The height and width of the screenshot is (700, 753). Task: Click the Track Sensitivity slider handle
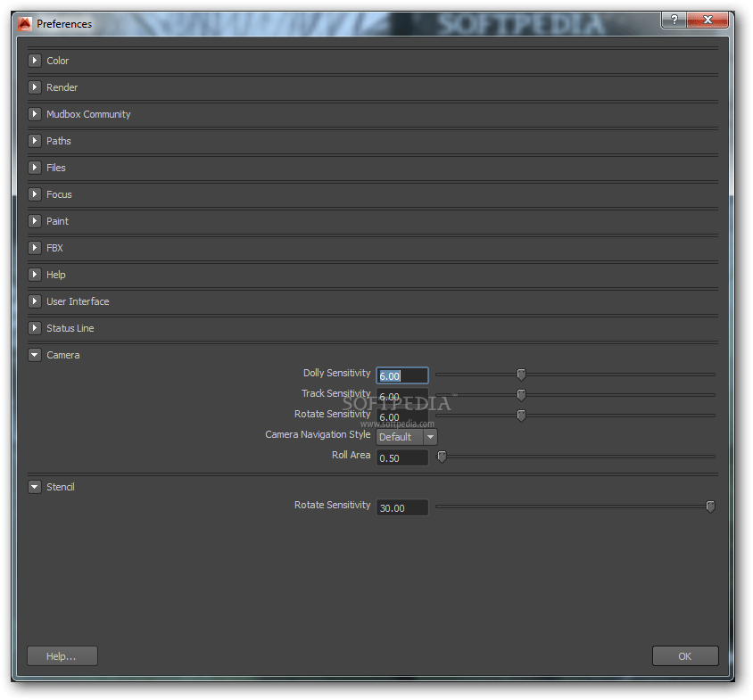click(521, 395)
